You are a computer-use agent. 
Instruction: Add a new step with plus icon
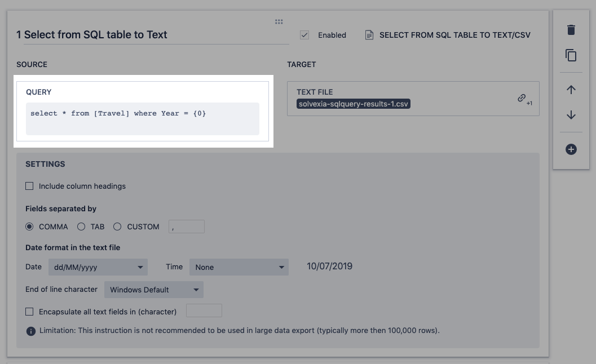[x=571, y=149]
